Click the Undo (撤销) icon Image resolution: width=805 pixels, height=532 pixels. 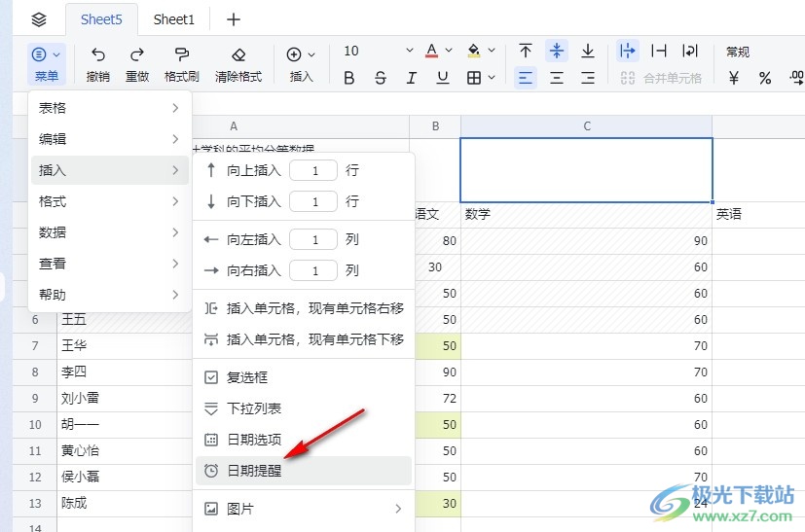click(97, 54)
